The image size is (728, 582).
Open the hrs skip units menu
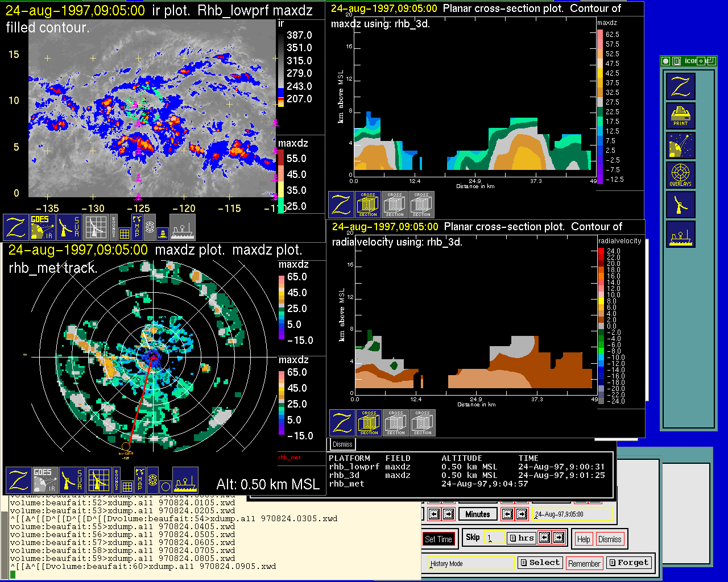522,538
